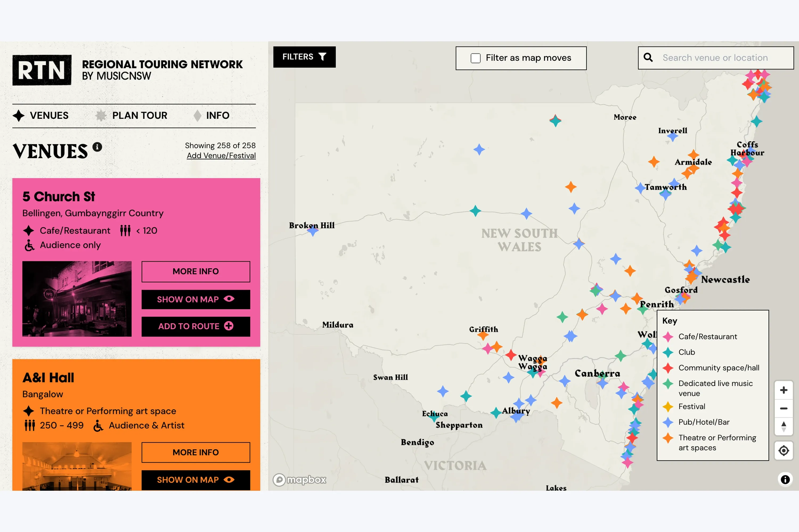Click the Cafe/Restaurant key star

668,337
